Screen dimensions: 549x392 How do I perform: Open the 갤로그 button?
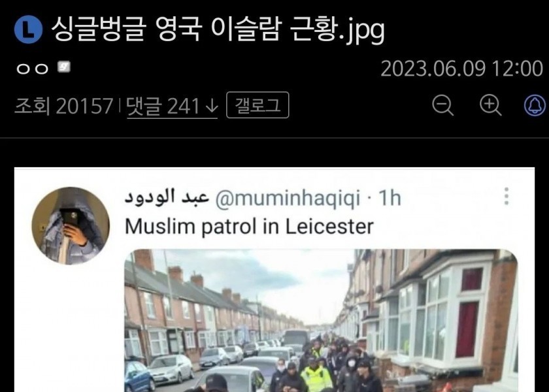point(258,105)
